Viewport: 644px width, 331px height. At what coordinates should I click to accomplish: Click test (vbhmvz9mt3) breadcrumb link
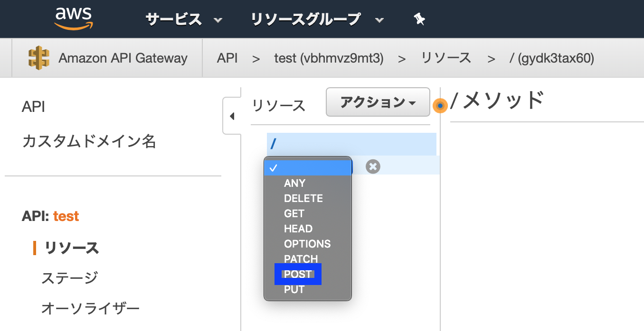pyautogui.click(x=329, y=58)
